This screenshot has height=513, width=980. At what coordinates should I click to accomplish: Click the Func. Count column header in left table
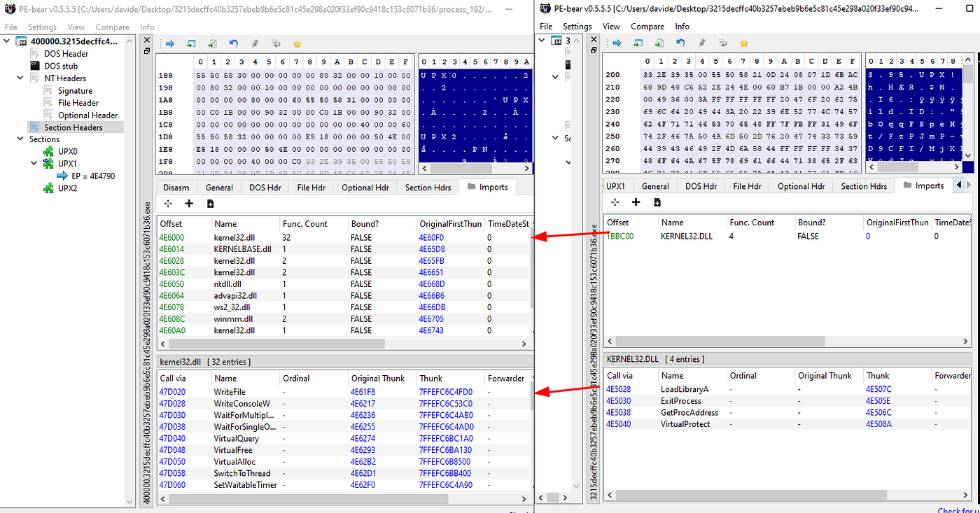304,224
